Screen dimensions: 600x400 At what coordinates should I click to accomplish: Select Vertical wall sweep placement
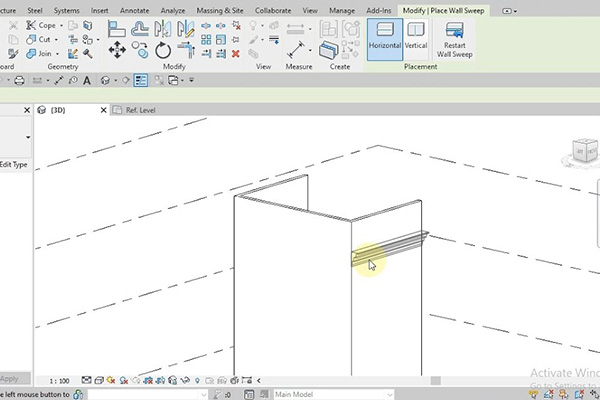click(x=416, y=39)
